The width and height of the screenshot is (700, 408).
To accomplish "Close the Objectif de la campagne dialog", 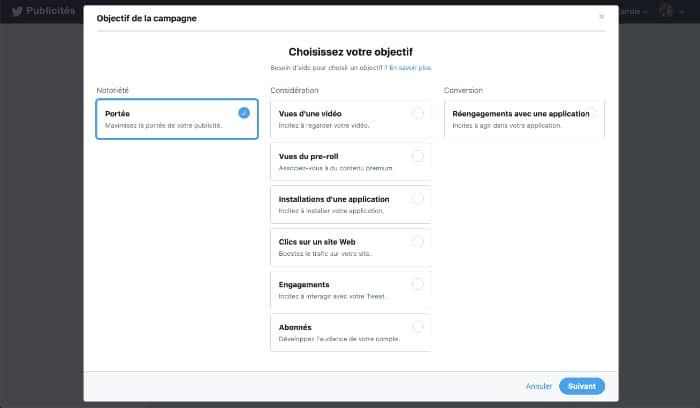I will coord(601,17).
